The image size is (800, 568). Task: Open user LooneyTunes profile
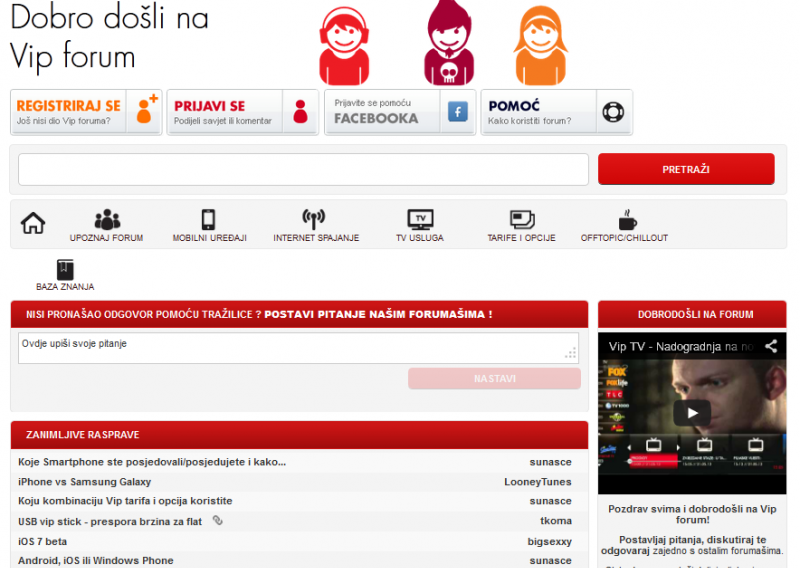(538, 482)
